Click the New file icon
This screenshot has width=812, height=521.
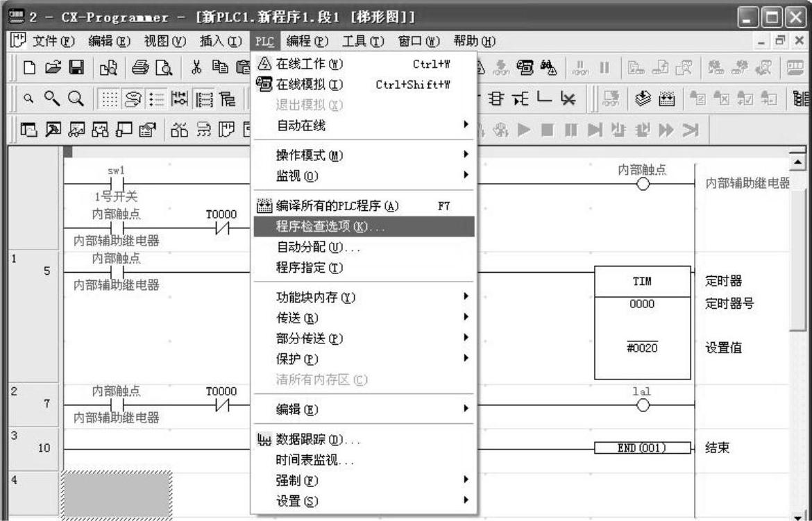pyautogui.click(x=30, y=68)
